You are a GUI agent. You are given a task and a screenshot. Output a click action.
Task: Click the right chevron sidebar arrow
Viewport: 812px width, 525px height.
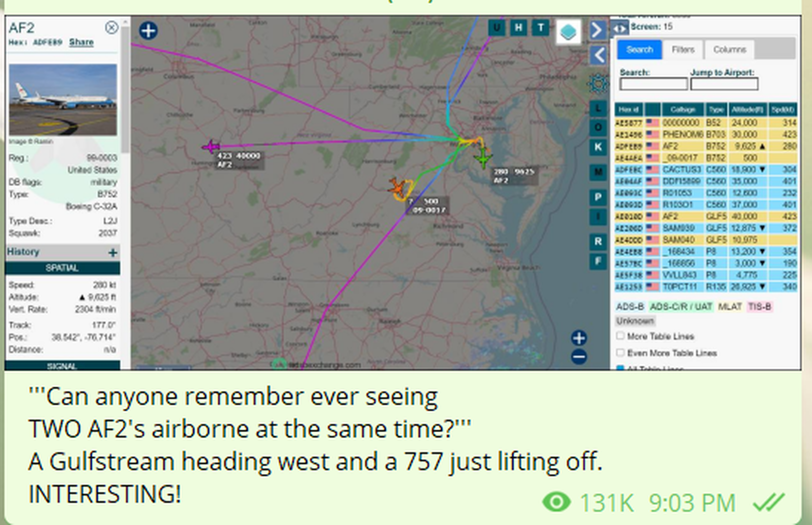tap(597, 30)
